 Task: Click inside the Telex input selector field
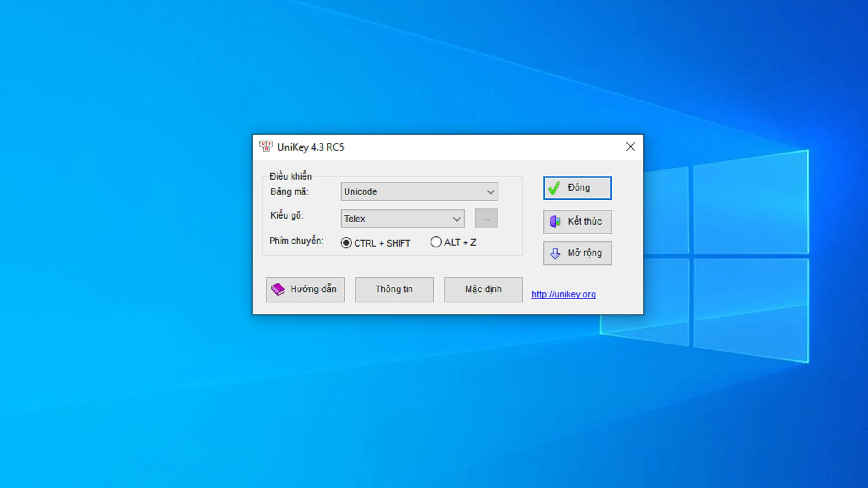pos(394,219)
